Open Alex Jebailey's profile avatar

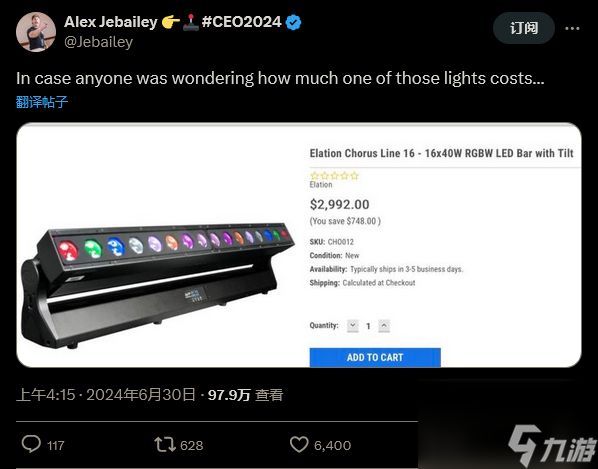[x=36, y=32]
